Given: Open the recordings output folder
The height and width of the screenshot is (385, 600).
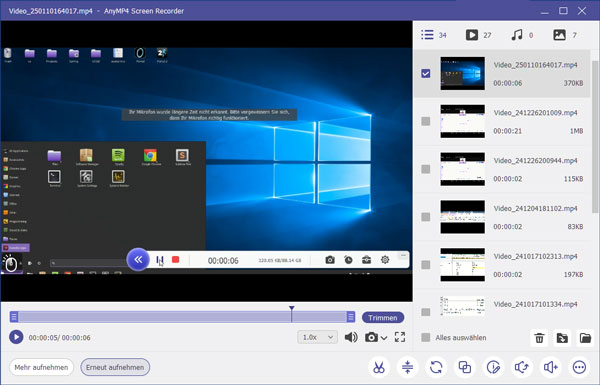Looking at the screenshot, I should tap(585, 338).
